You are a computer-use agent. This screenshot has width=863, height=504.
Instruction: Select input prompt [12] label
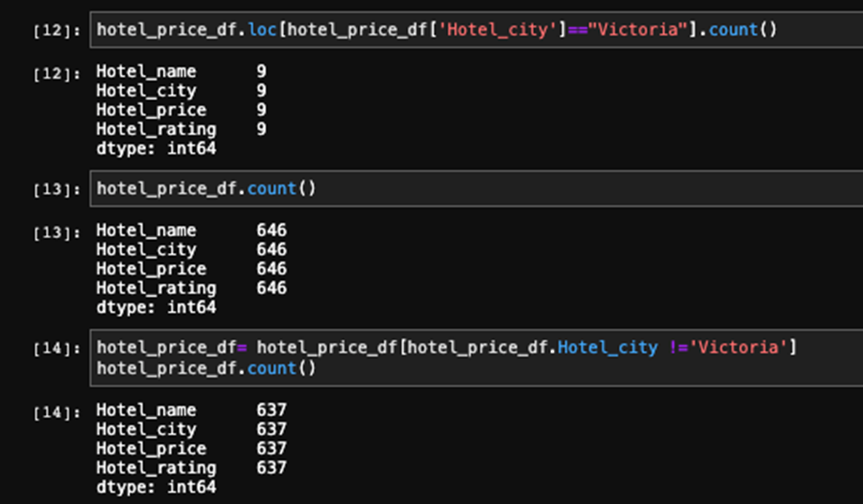click(56, 30)
